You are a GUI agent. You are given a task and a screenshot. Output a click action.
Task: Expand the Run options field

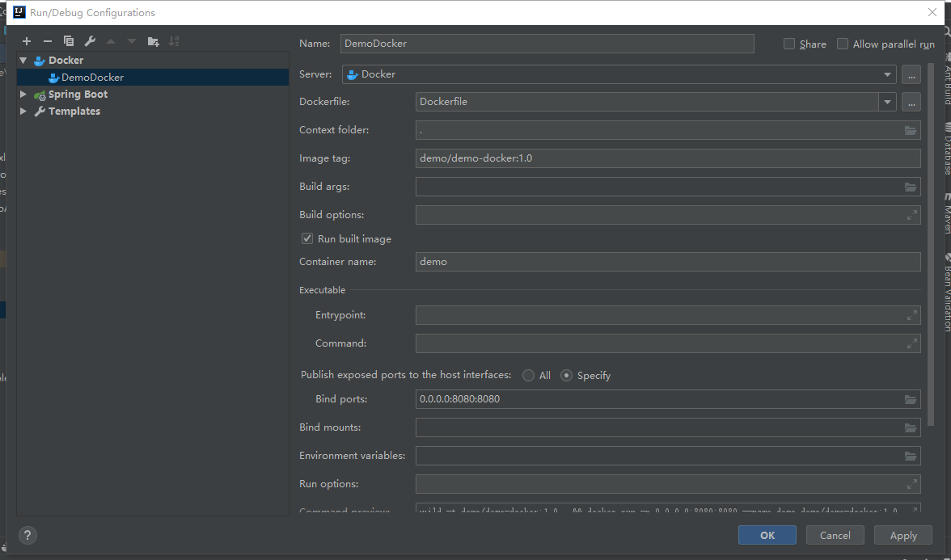point(911,484)
